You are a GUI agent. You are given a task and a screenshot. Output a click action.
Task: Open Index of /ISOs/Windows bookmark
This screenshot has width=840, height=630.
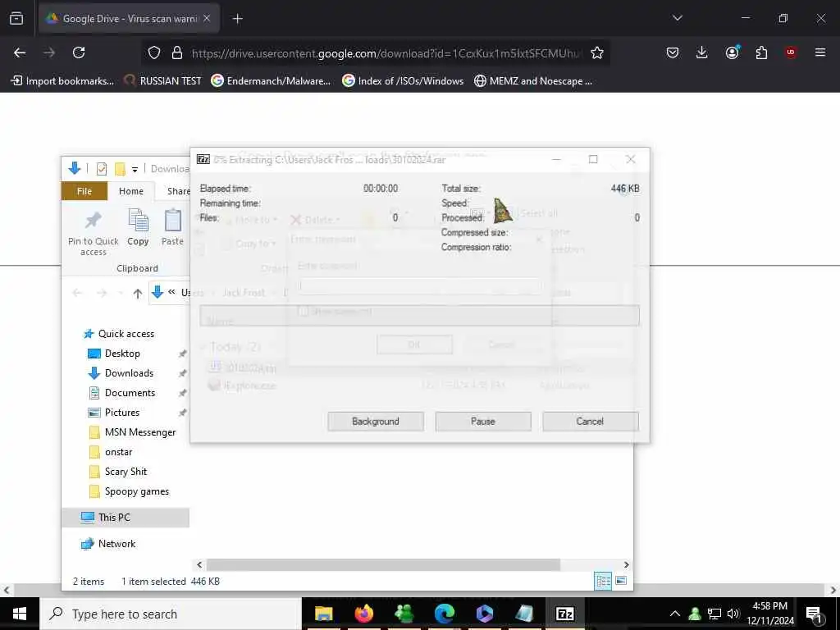click(x=403, y=81)
